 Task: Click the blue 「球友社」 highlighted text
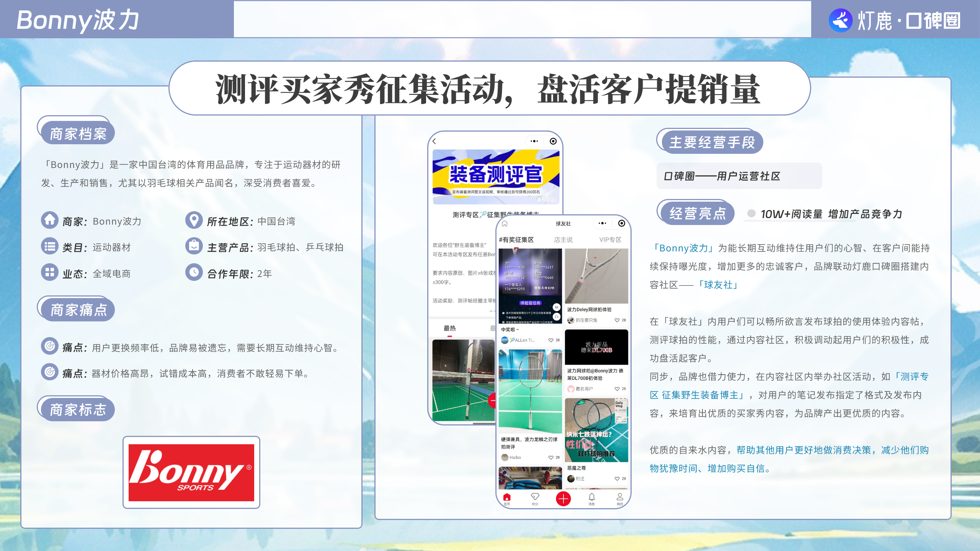718,285
